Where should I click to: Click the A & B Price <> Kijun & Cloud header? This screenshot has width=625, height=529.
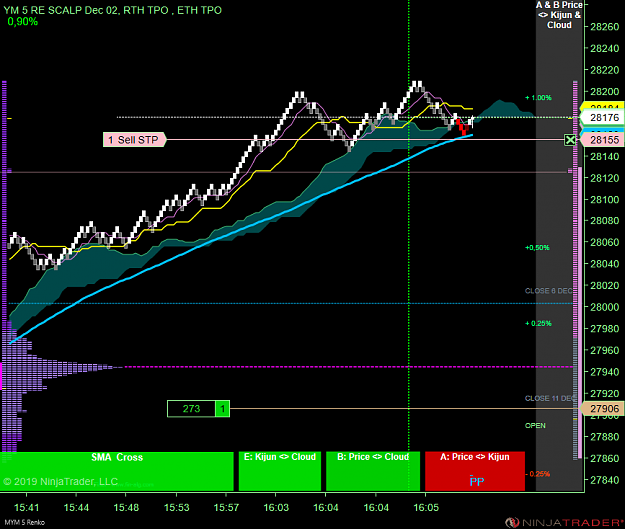559,15
